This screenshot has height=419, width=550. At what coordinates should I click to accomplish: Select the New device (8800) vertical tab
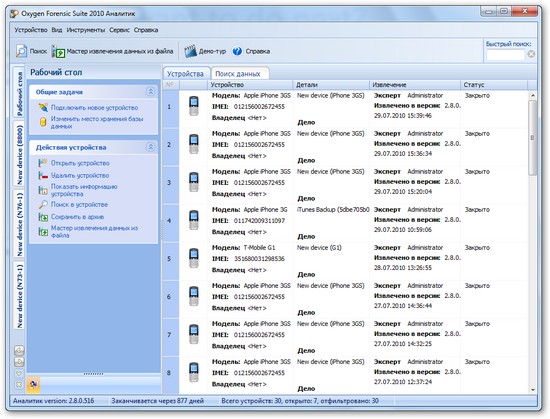pyautogui.click(x=19, y=155)
